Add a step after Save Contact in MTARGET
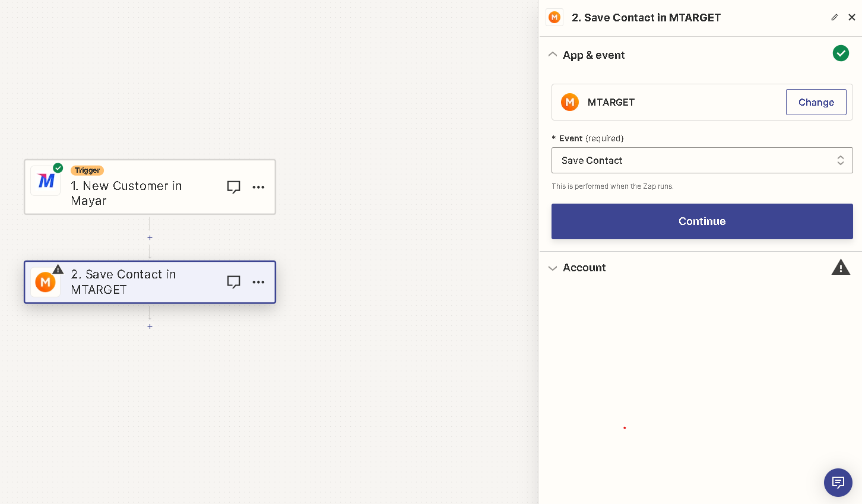Image resolution: width=862 pixels, height=504 pixels. click(150, 327)
